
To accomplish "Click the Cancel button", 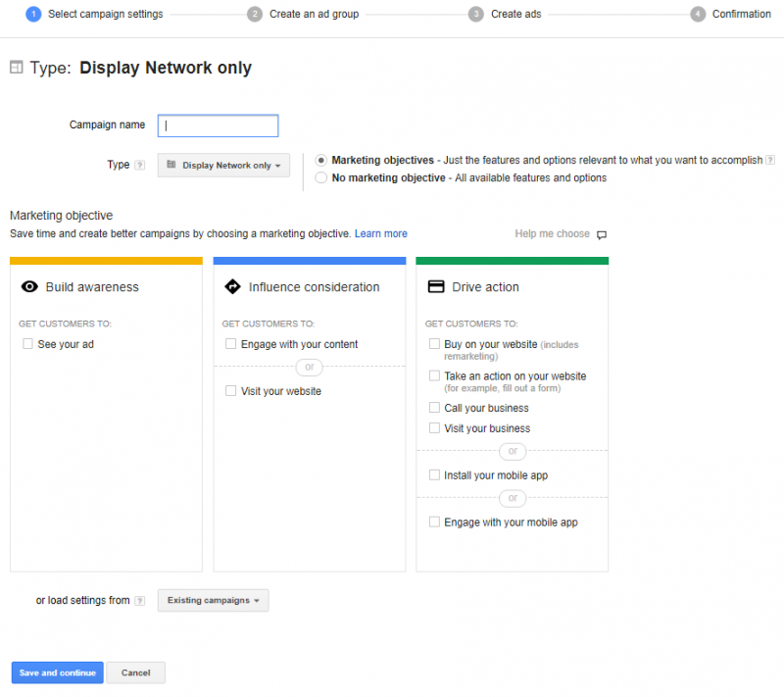I will [135, 672].
